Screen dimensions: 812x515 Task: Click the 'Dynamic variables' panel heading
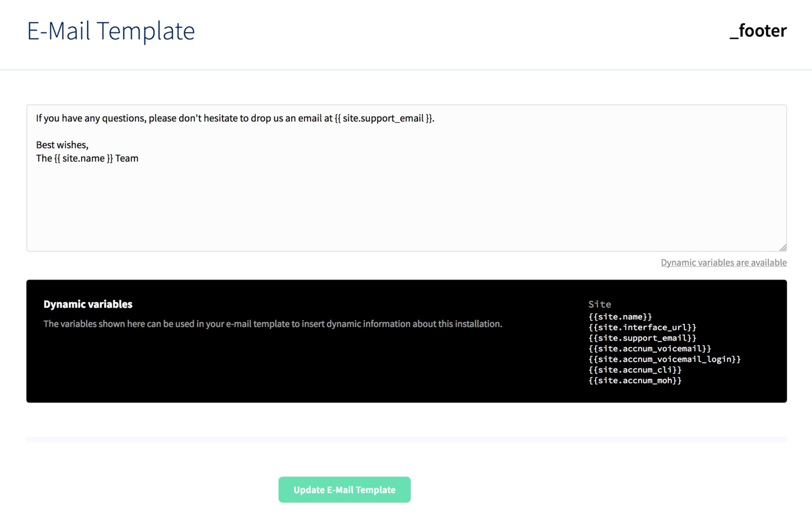(88, 304)
